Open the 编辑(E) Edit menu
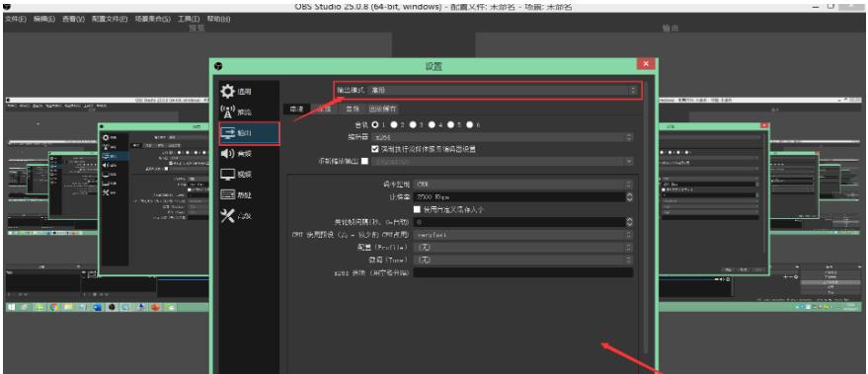 [x=44, y=19]
